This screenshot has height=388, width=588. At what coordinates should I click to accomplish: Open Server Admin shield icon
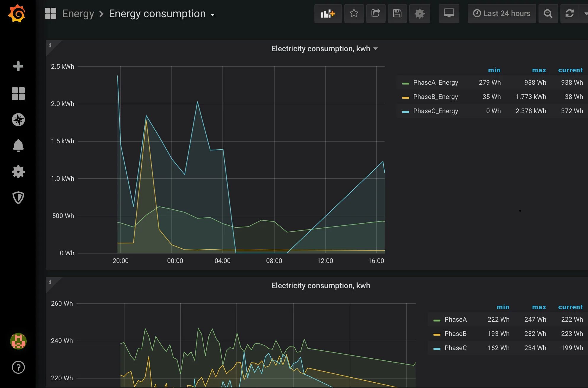pos(18,198)
